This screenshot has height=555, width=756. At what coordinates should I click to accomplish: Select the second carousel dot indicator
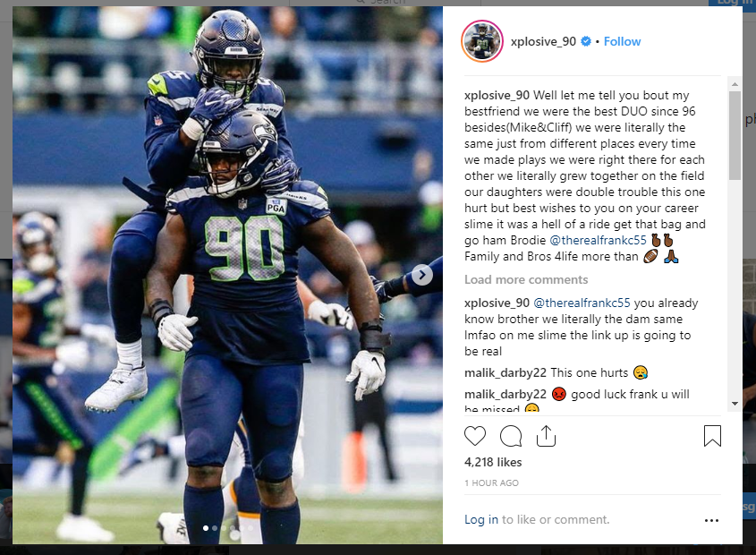tap(215, 528)
